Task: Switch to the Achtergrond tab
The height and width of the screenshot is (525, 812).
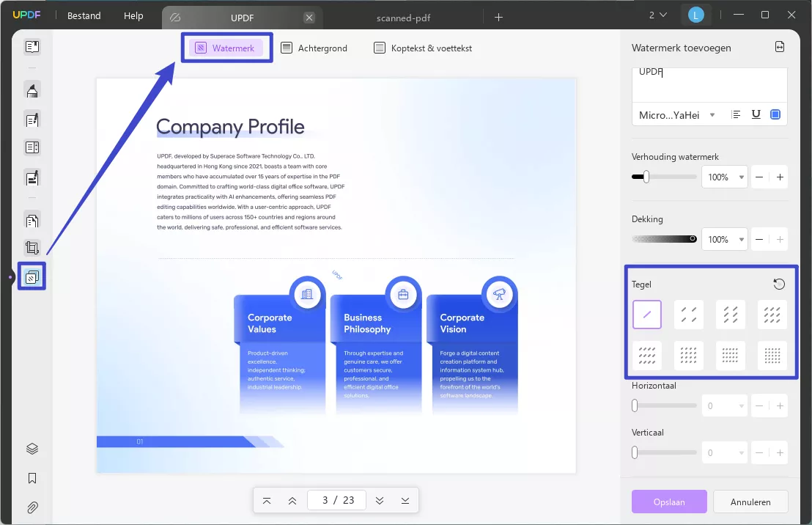Action: click(314, 48)
